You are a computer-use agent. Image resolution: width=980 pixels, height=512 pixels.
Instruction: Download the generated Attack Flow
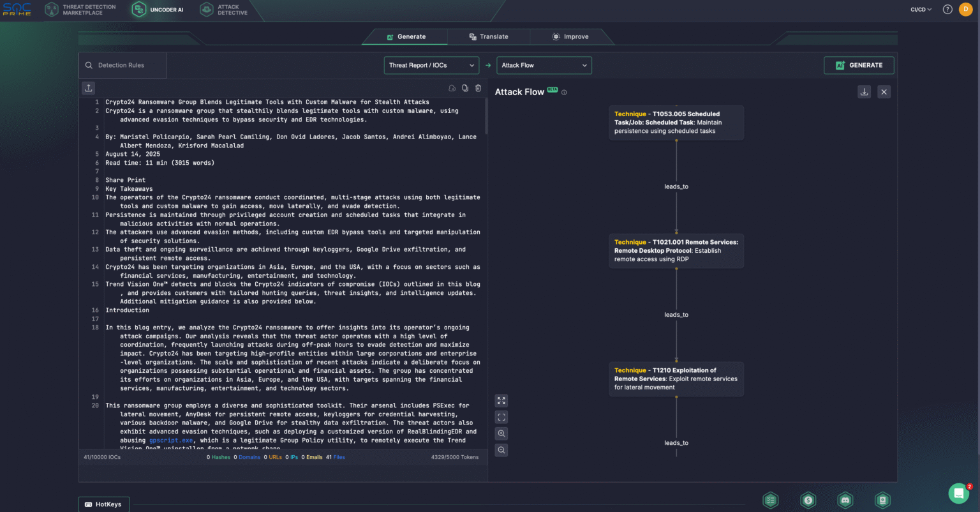[865, 91]
